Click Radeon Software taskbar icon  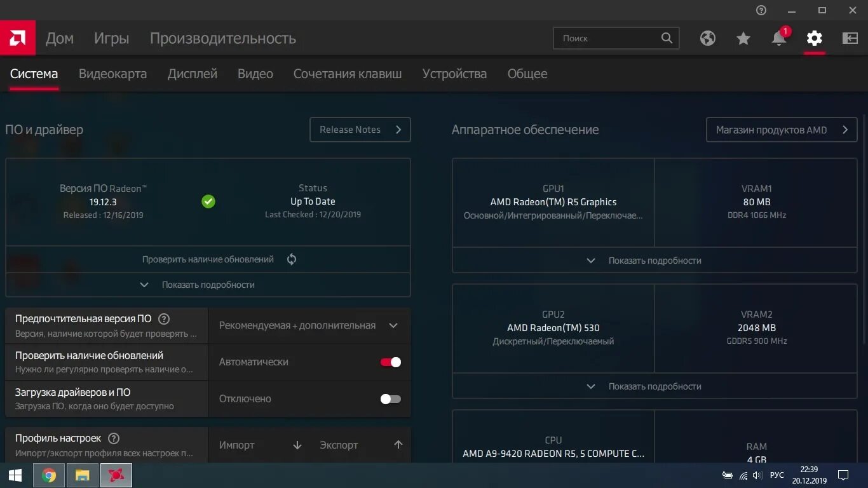pos(116,475)
